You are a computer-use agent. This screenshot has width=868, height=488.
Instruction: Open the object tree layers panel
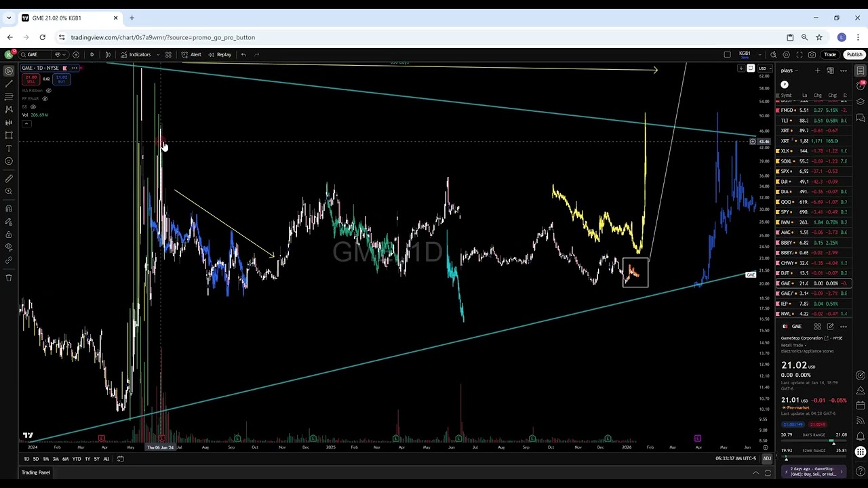coord(861,102)
